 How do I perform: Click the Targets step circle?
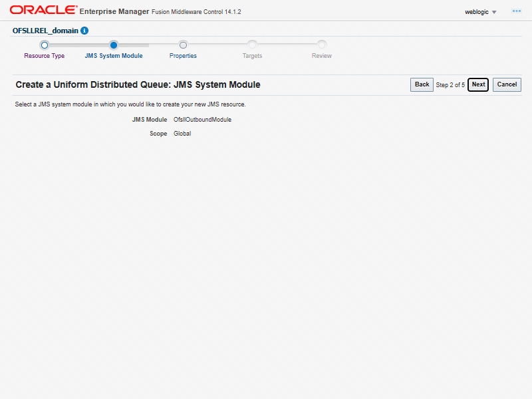pos(253,45)
